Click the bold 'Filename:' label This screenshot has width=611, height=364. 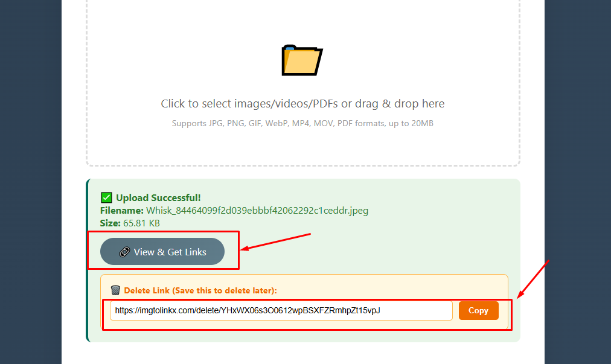(122, 211)
